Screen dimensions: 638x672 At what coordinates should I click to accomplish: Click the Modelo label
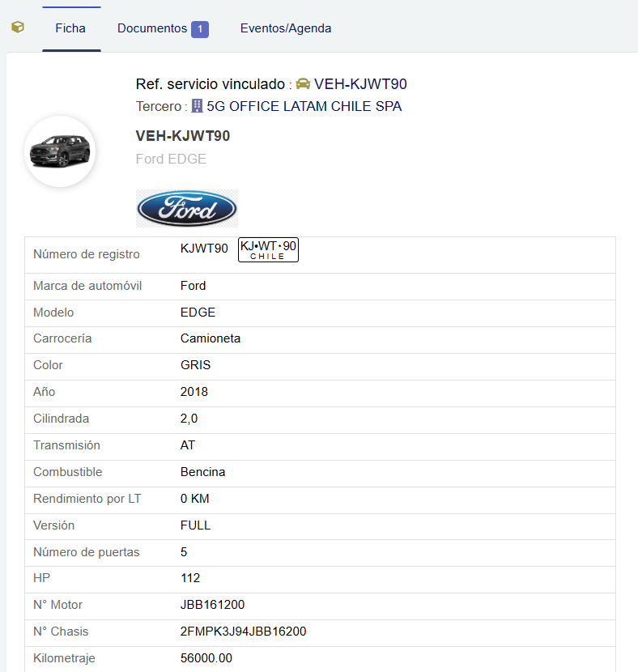[53, 313]
